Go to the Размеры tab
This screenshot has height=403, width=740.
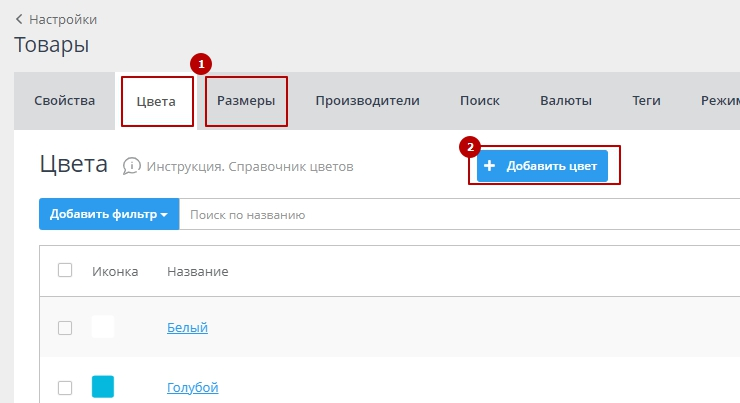click(246, 101)
